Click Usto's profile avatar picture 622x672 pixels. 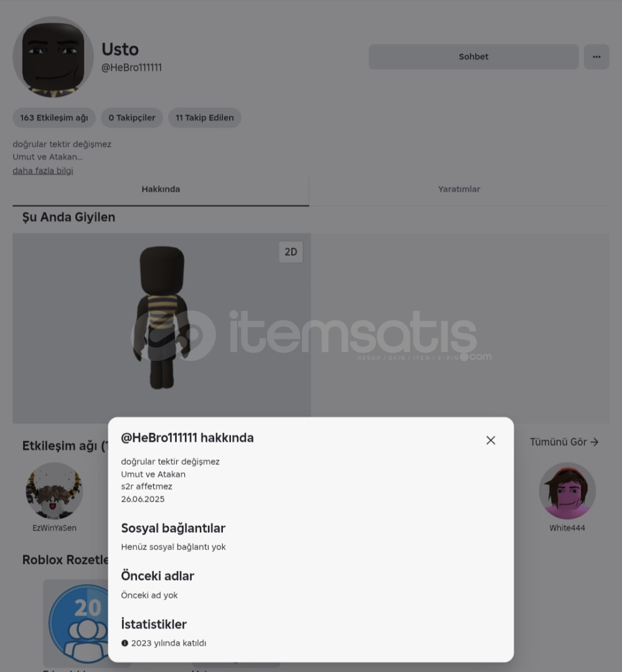click(53, 57)
